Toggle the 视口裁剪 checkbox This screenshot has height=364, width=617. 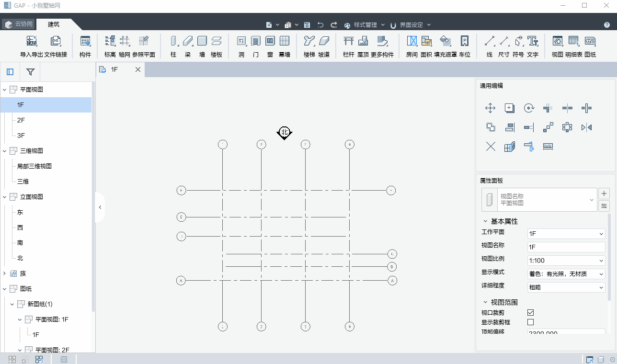530,312
